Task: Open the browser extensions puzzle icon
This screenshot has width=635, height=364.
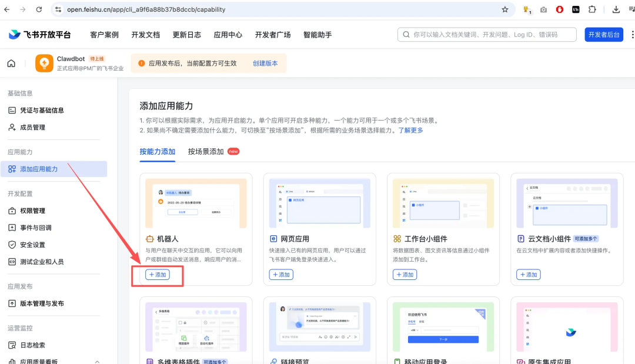Action: (x=592, y=9)
